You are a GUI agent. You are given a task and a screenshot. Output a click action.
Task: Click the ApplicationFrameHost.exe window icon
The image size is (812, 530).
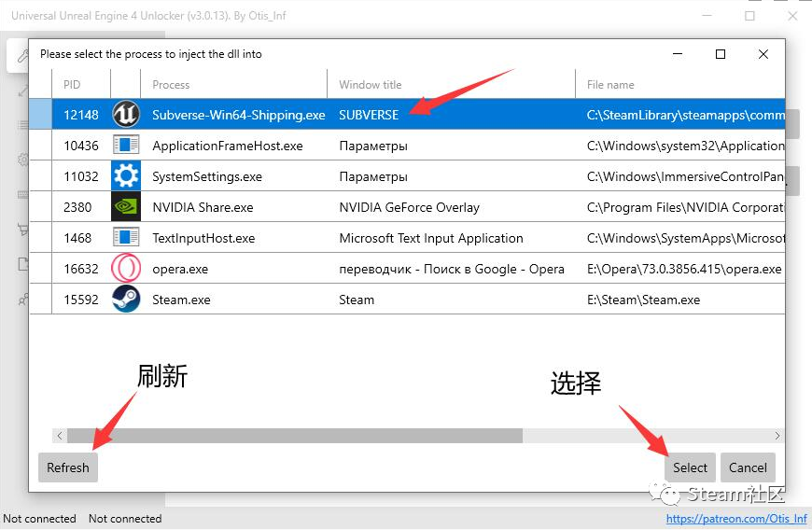point(126,145)
